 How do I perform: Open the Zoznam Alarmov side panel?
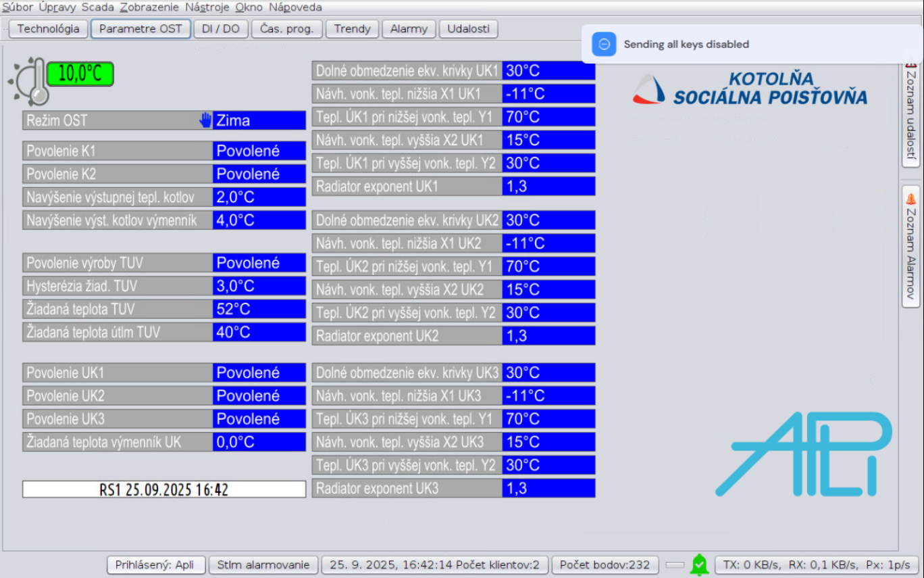(910, 247)
